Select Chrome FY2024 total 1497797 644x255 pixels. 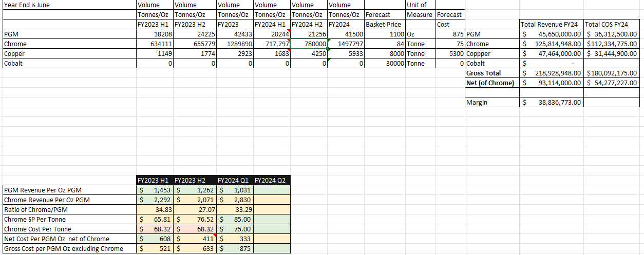(346, 44)
